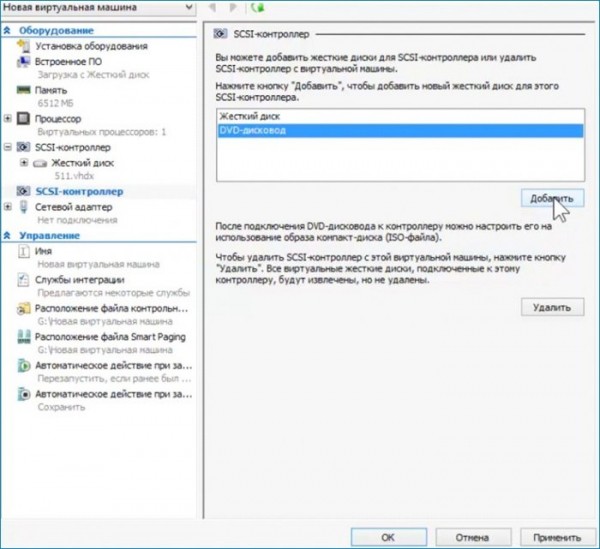Click Предлагаются некоторые службы text

point(114,293)
